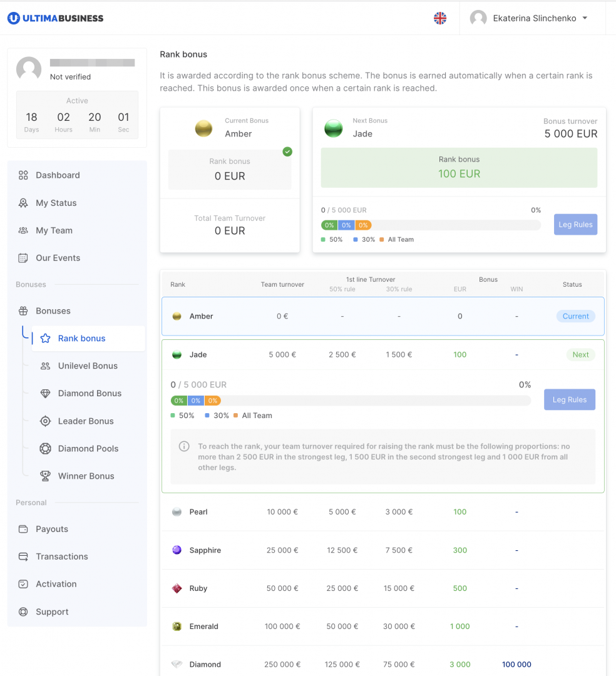Collapse the Bonuses sidebar section
616x676 pixels.
[x=53, y=311]
